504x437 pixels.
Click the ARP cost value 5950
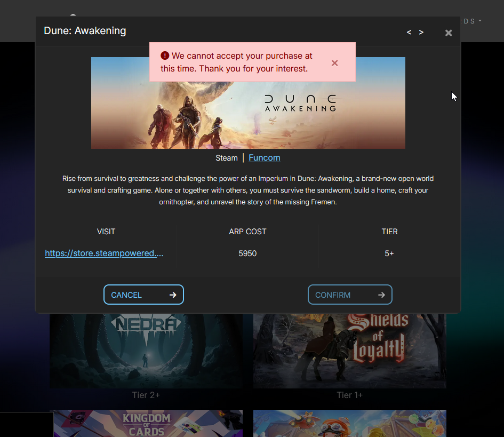[x=247, y=253]
